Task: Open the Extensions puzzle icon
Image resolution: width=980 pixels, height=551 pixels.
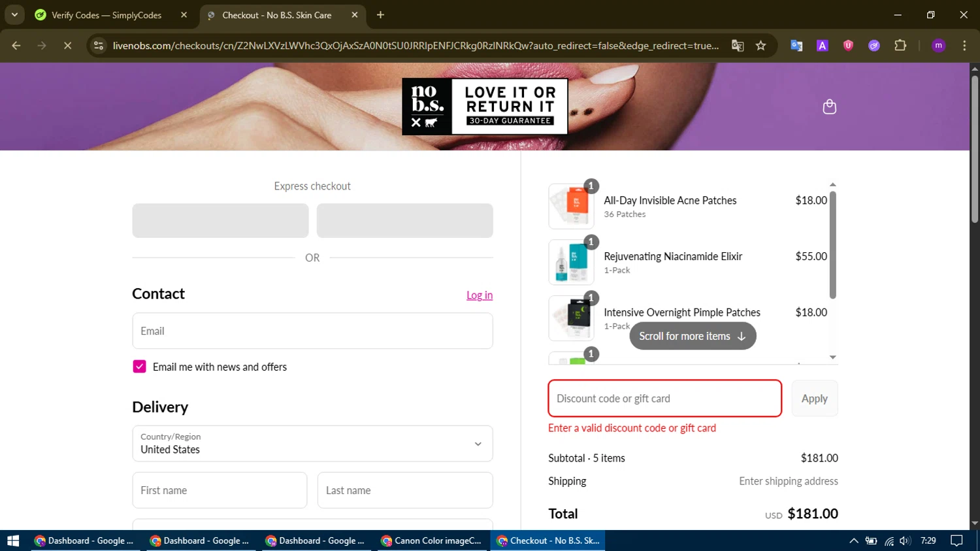Action: pos(900,46)
